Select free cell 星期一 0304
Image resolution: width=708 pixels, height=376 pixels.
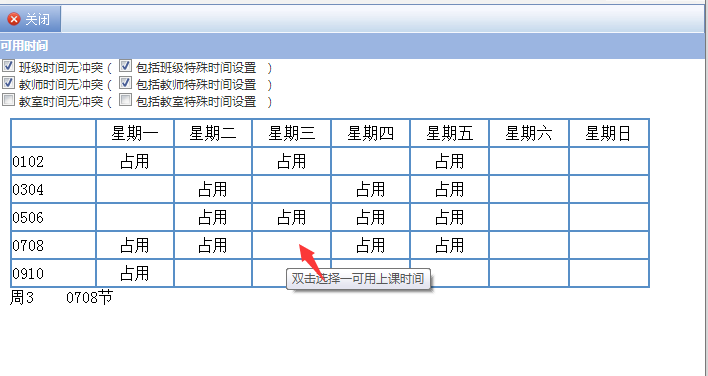pyautogui.click(x=135, y=189)
